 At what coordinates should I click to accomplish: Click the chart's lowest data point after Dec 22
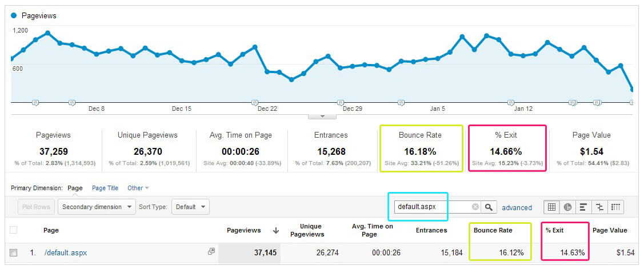pos(633,89)
